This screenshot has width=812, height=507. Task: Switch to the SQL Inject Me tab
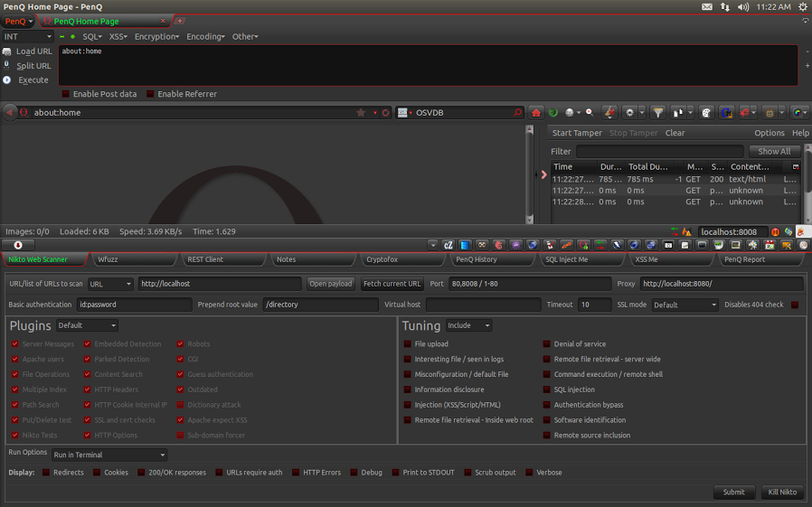[581, 259]
